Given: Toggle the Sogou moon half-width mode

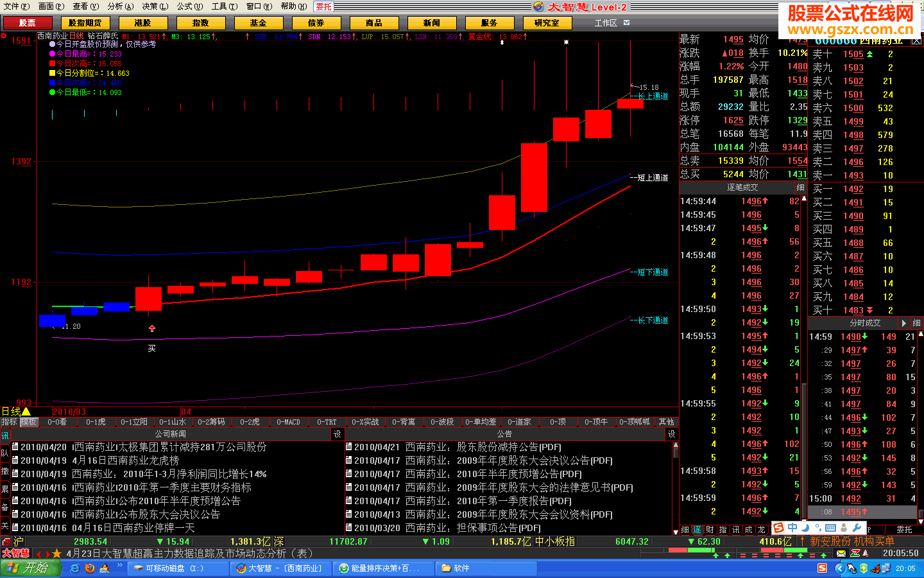Looking at the screenshot, I should coord(805,528).
